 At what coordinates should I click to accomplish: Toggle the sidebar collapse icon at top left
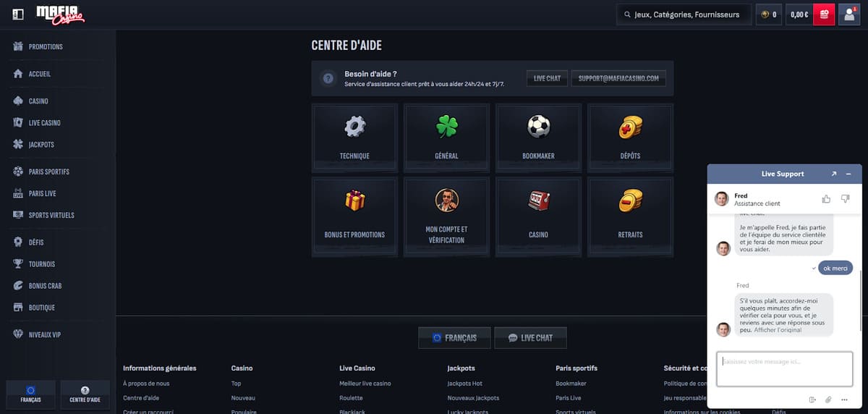(x=18, y=14)
